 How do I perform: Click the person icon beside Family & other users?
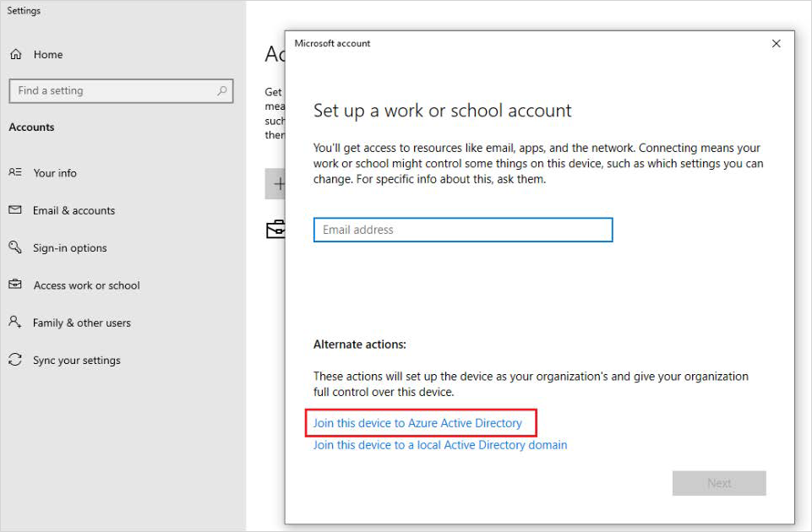15,323
